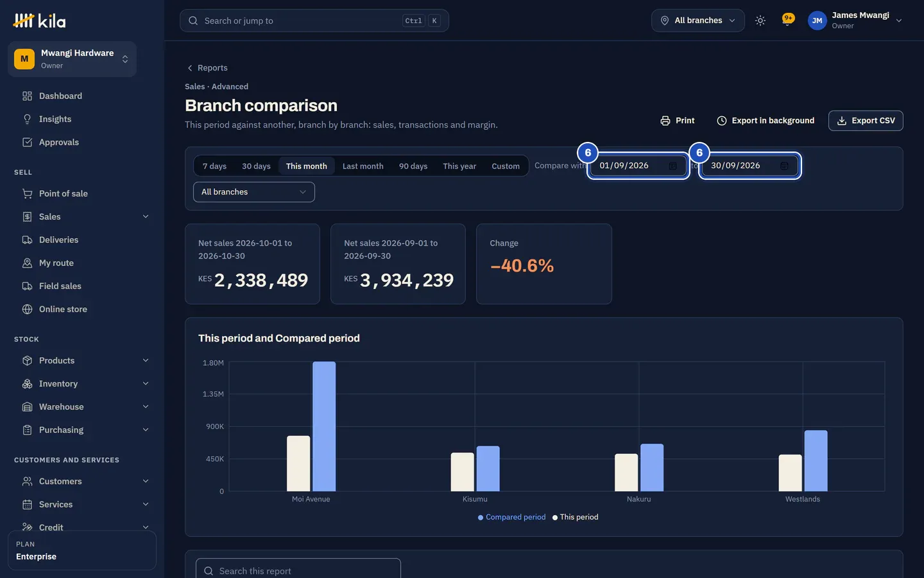Screen dimensions: 924x578
Task: Click the Search this report field
Action: pyautogui.click(x=298, y=570)
